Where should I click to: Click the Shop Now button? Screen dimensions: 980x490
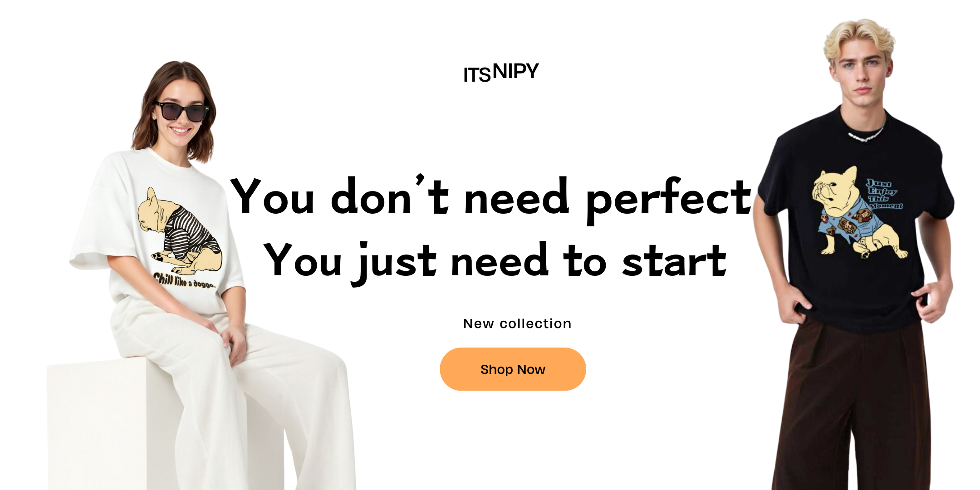coord(513,369)
